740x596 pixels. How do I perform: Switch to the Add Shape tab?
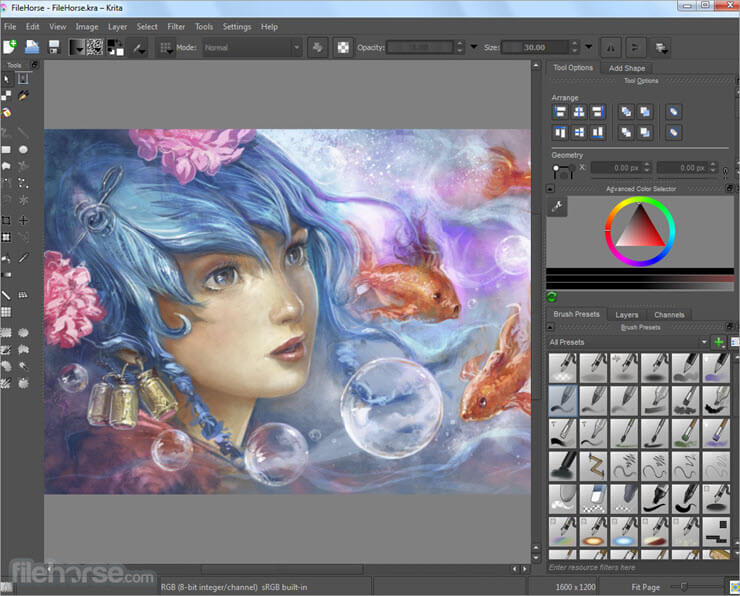[x=627, y=68]
